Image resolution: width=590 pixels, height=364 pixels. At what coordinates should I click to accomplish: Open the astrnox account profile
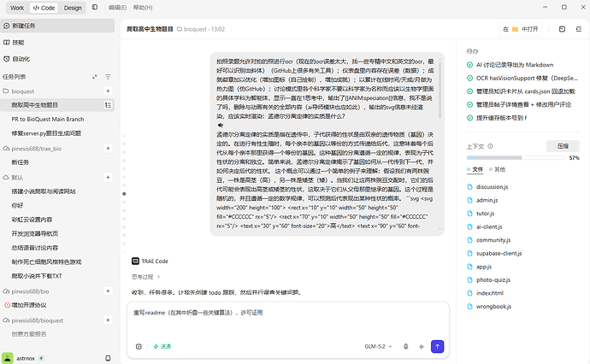coord(23,358)
